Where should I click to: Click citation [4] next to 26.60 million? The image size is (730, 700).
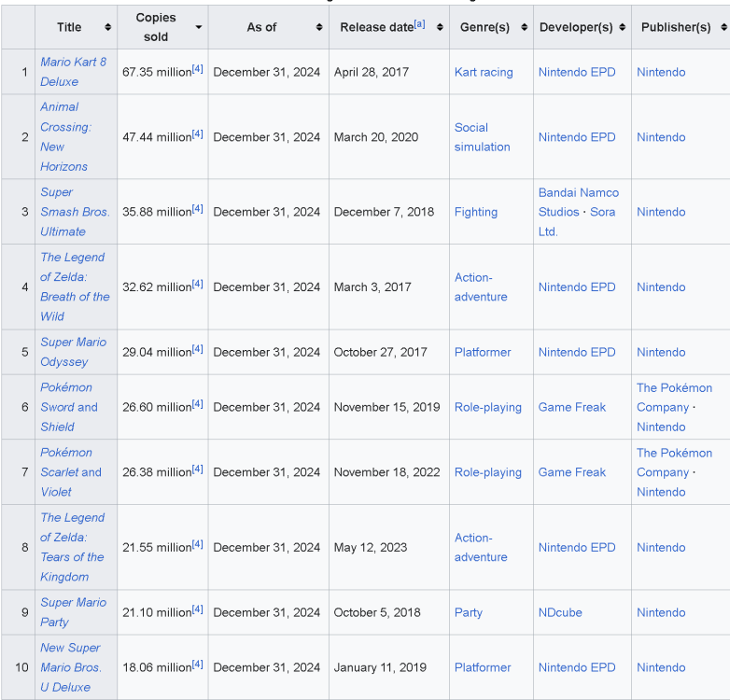198,404
